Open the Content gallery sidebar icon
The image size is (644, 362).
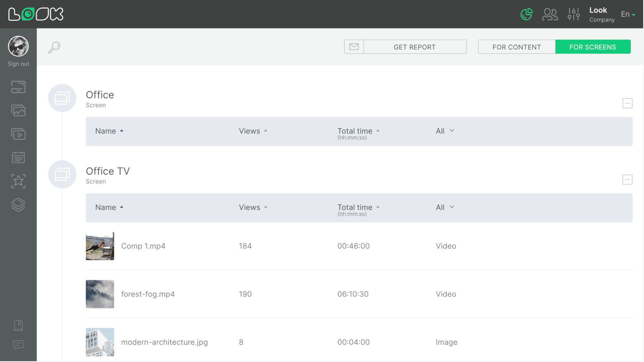click(x=18, y=110)
